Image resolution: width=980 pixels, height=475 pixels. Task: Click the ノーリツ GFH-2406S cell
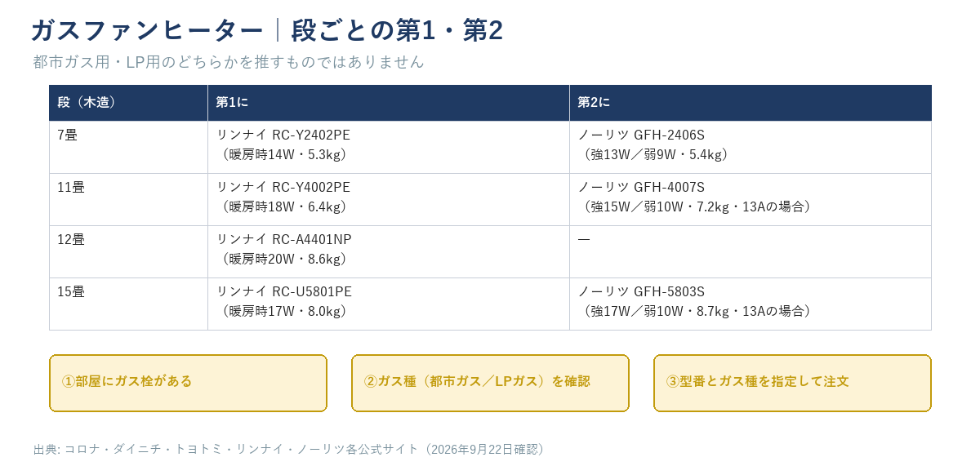point(751,147)
